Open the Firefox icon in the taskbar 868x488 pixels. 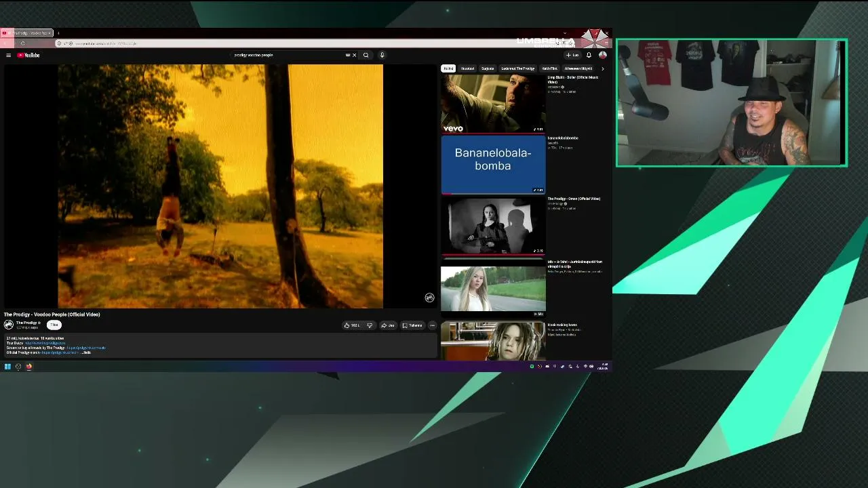(x=29, y=367)
